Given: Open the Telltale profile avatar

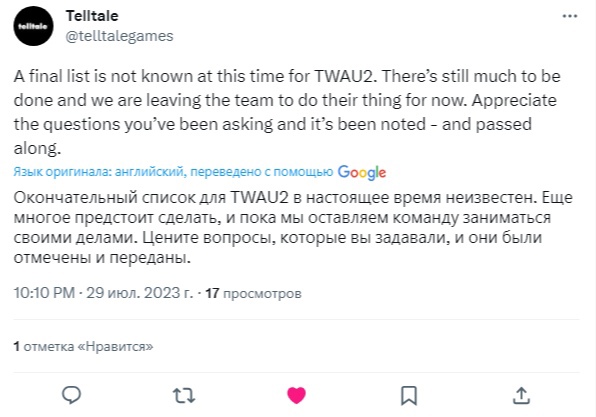Looking at the screenshot, I should tap(33, 26).
